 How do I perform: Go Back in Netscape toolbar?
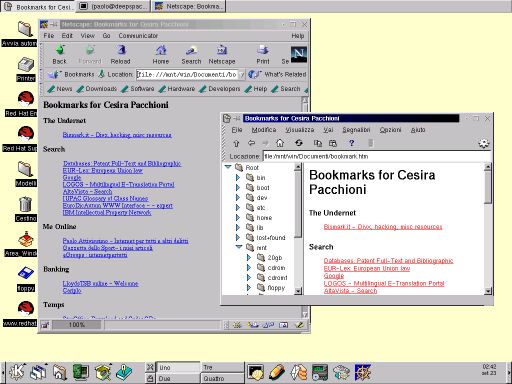click(60, 55)
